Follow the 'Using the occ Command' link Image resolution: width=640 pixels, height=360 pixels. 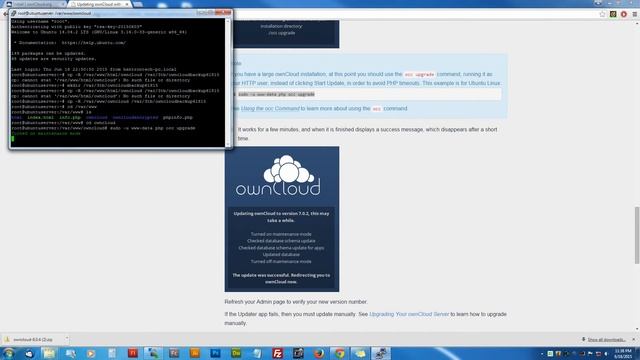[270, 109]
